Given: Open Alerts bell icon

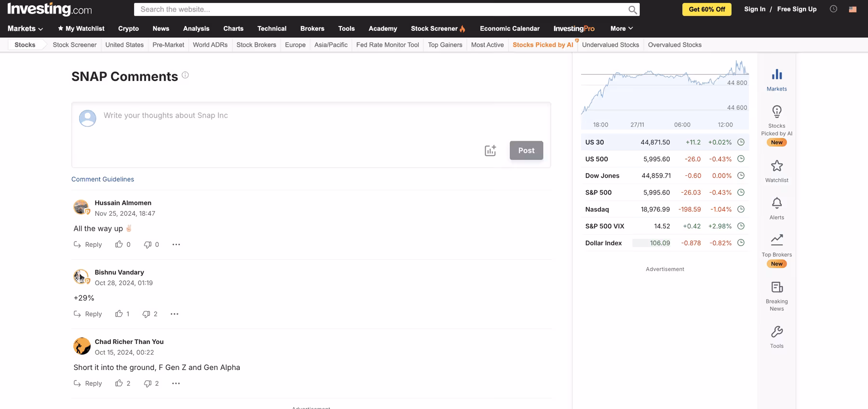Looking at the screenshot, I should coord(776,203).
